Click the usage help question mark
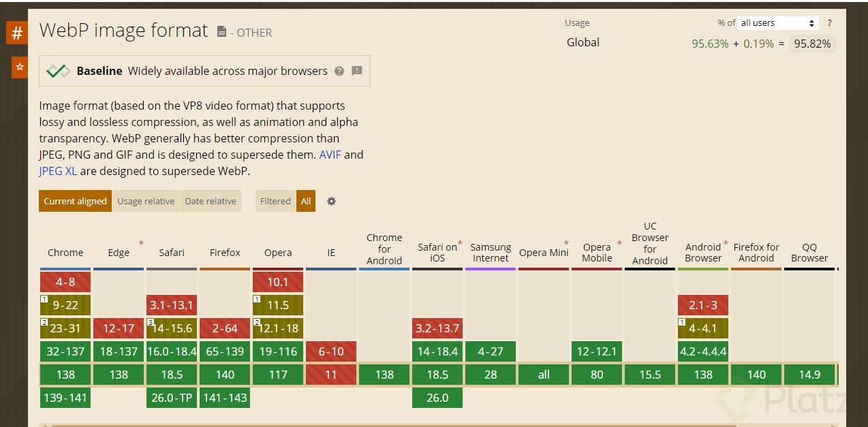Viewport: 868px width, 427px height. coord(829,23)
